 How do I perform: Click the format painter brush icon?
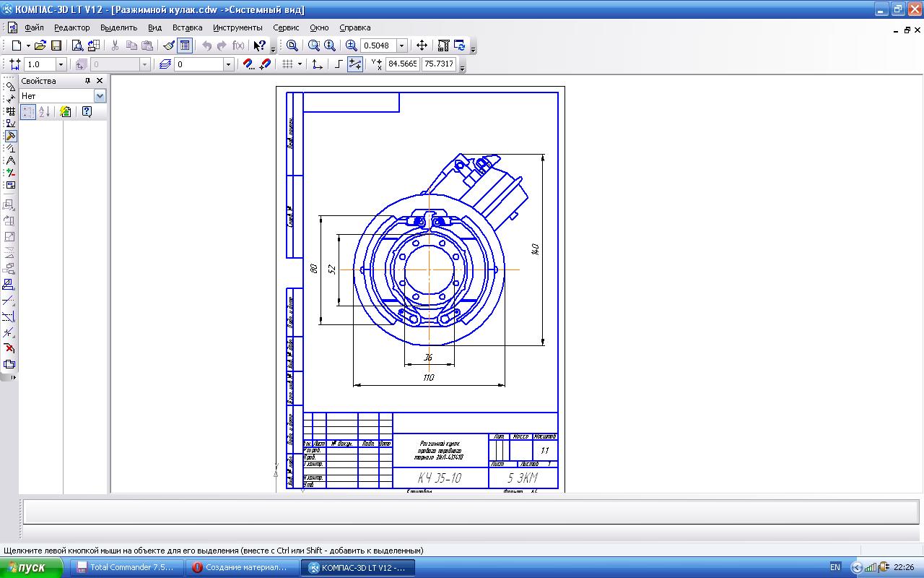click(169, 46)
